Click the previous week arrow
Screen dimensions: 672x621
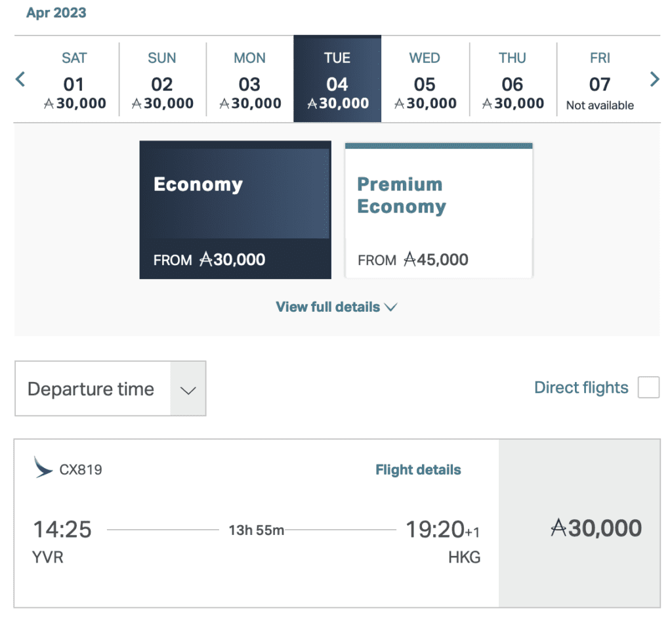point(20,80)
